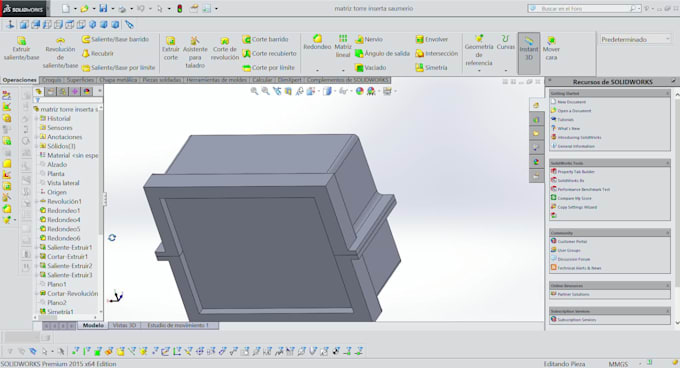This screenshot has width=680, height=368.
Task: Open dropdown arrow next to Save icon
Action: tap(112, 9)
